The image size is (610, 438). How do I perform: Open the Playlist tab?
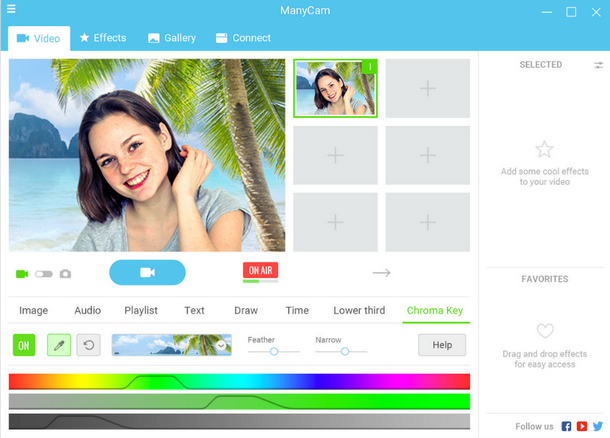(x=141, y=310)
